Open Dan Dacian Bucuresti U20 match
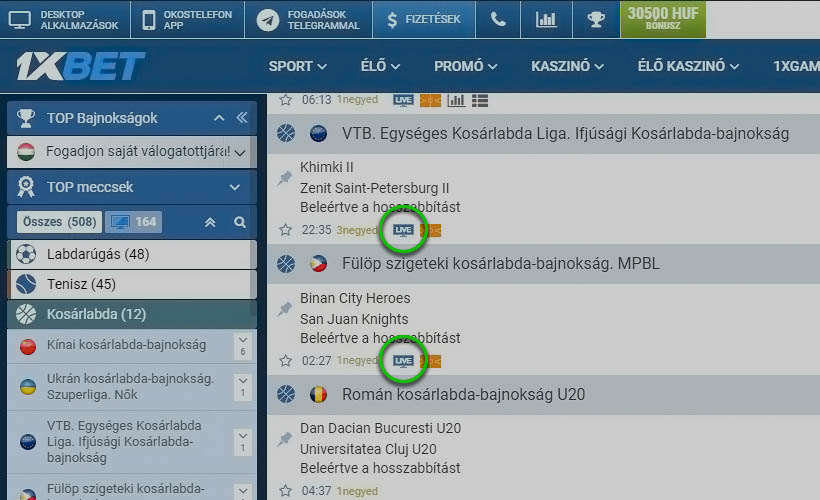 [380, 428]
